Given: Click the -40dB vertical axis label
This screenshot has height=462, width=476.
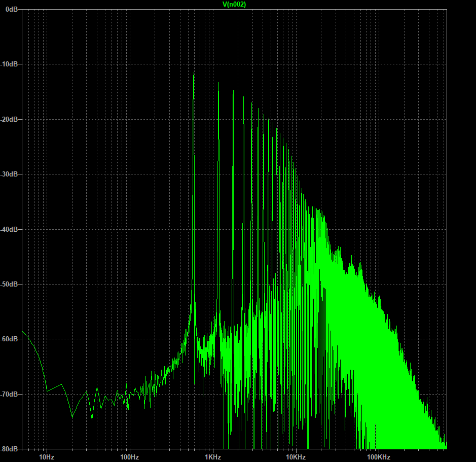Looking at the screenshot, I should tap(10, 229).
